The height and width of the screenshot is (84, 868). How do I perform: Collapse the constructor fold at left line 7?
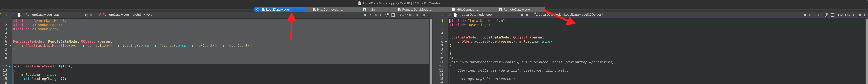click(x=10, y=46)
